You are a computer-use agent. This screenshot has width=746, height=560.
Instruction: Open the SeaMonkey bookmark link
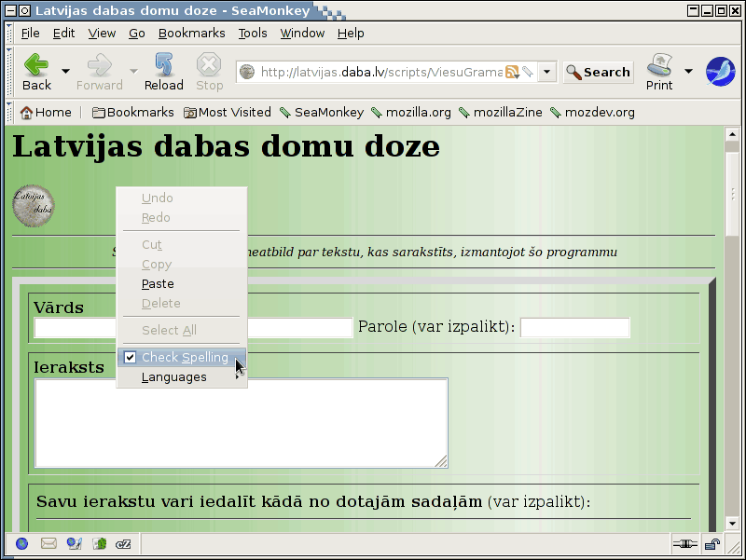click(322, 113)
